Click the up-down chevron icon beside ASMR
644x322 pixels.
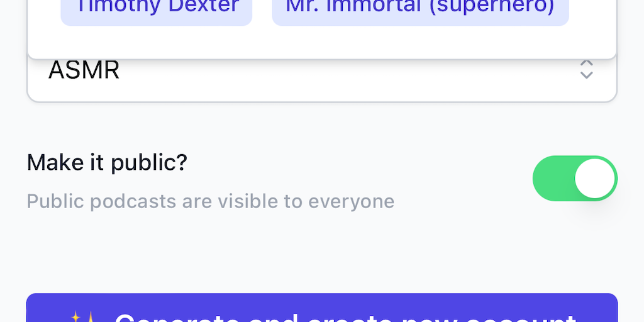coord(586,70)
